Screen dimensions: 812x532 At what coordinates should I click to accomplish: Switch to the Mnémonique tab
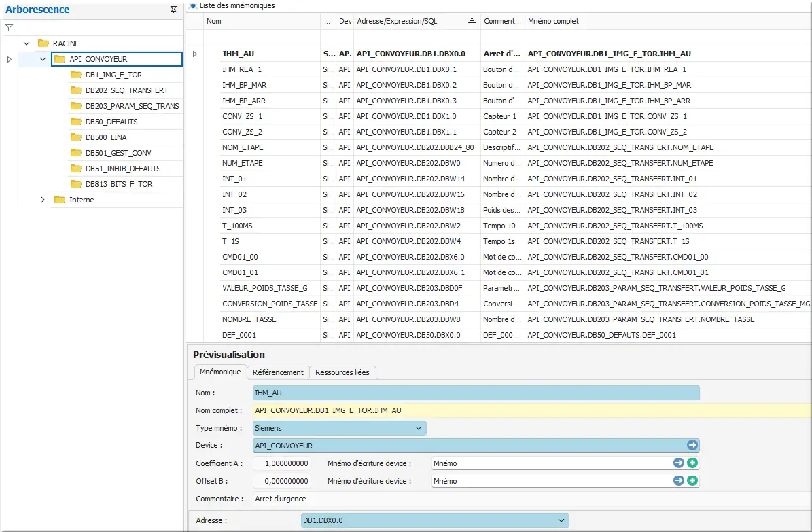pos(220,372)
